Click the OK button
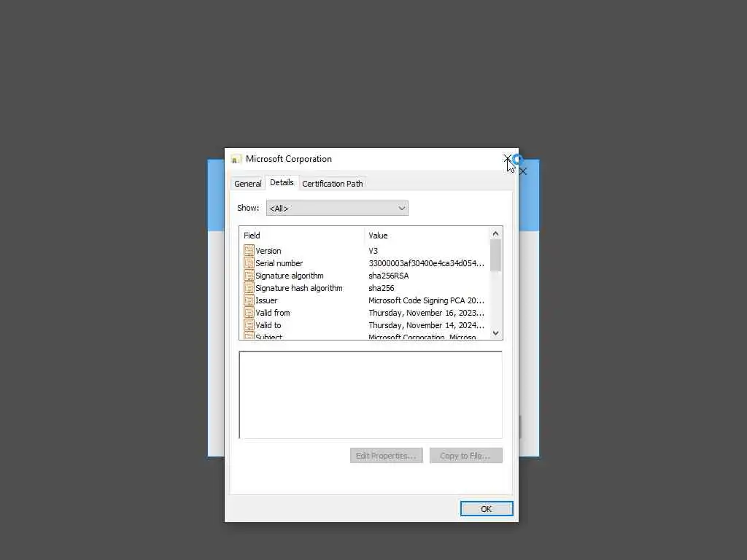The height and width of the screenshot is (560, 747). point(487,508)
